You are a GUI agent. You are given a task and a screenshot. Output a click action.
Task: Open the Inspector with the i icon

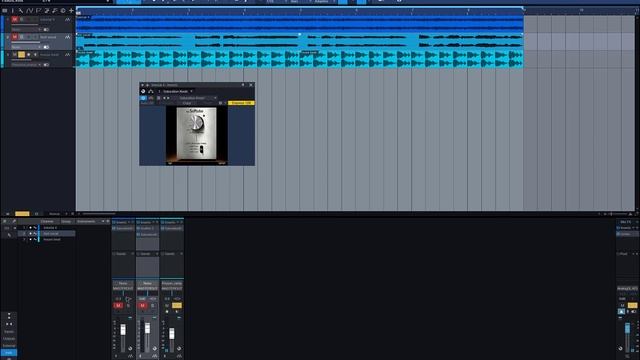point(13,11)
